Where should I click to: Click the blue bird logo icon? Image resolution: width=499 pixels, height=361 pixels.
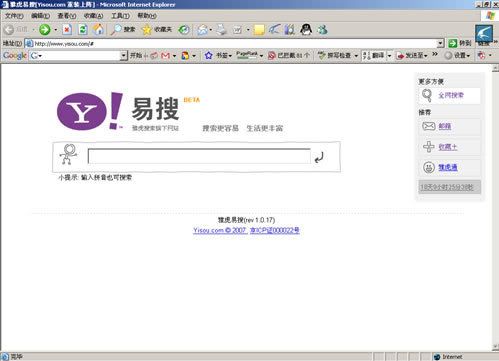pyautogui.click(x=484, y=34)
